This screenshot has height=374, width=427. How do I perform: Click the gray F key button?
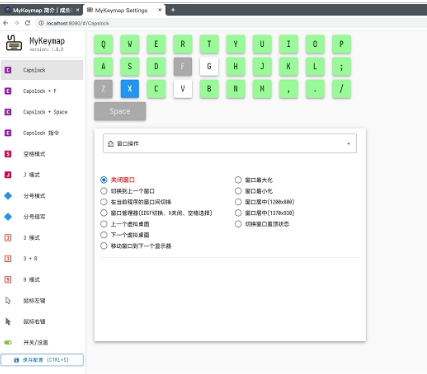tap(183, 66)
